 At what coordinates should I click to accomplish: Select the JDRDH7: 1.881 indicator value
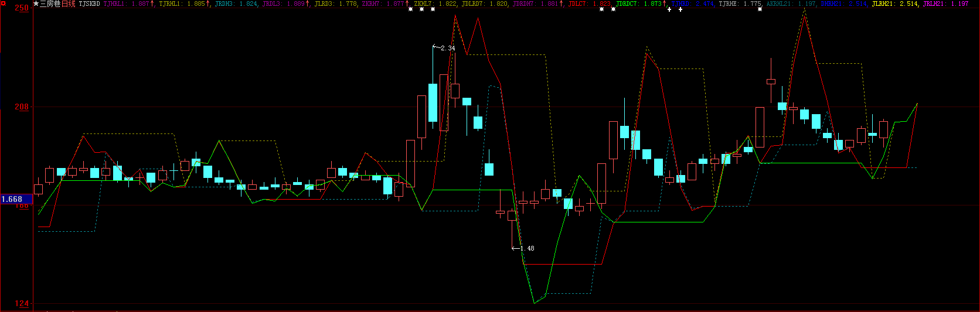coord(536,4)
